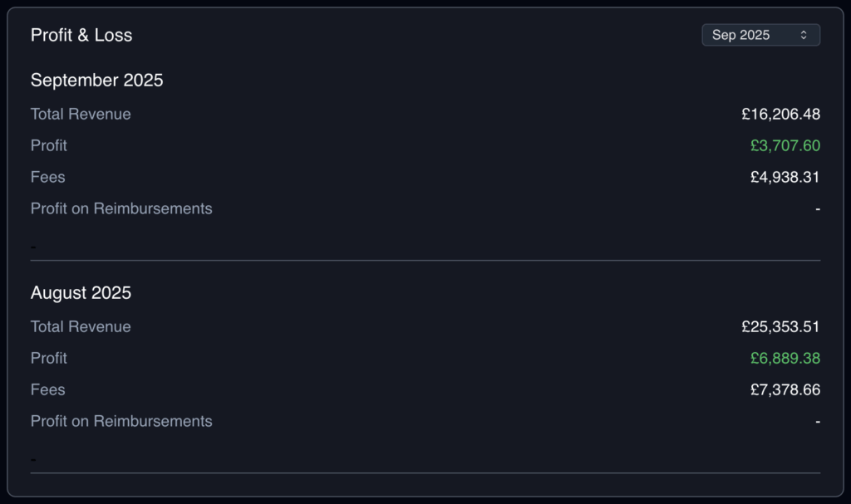The image size is (851, 504).
Task: Click the £4,938.31 fees amount
Action: click(785, 178)
